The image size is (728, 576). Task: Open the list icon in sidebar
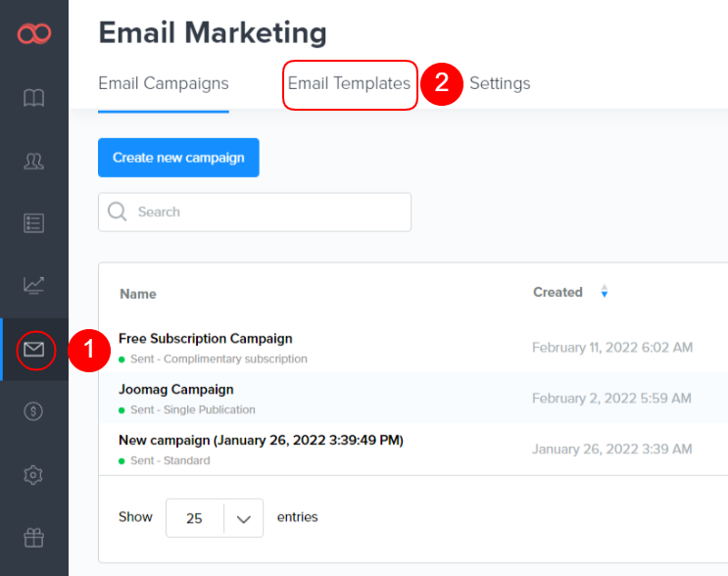coord(34,223)
